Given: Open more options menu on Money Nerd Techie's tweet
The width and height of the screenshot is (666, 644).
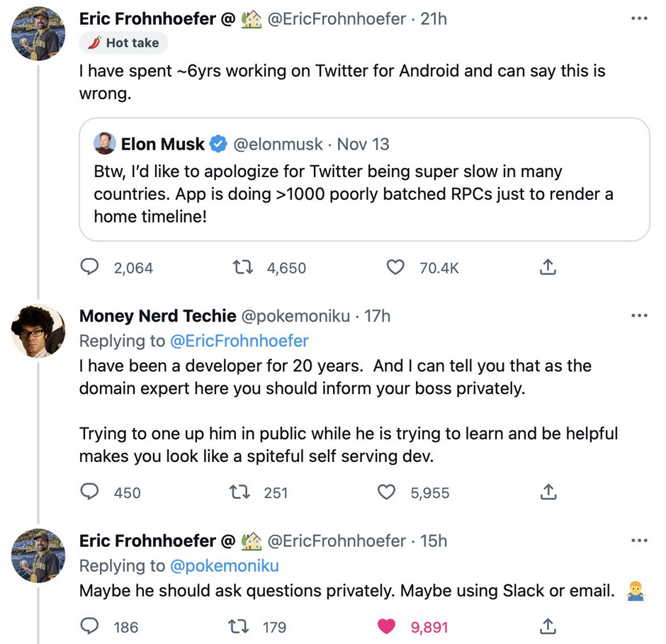Looking at the screenshot, I should [639, 315].
